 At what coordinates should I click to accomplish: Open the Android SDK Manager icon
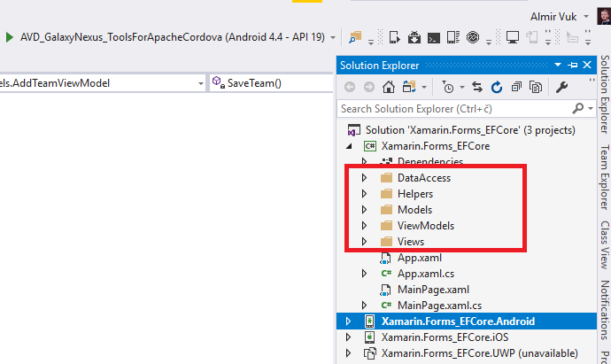[x=414, y=37]
